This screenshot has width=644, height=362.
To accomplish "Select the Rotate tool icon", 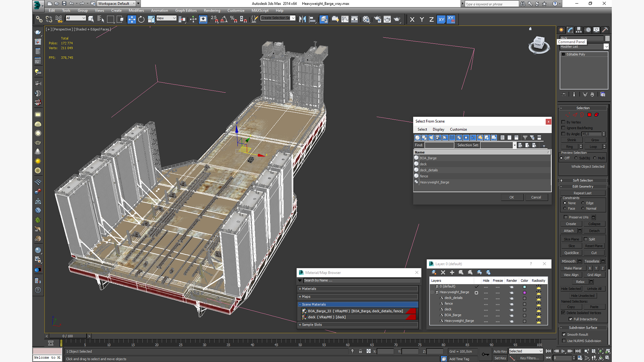I will [x=141, y=19].
